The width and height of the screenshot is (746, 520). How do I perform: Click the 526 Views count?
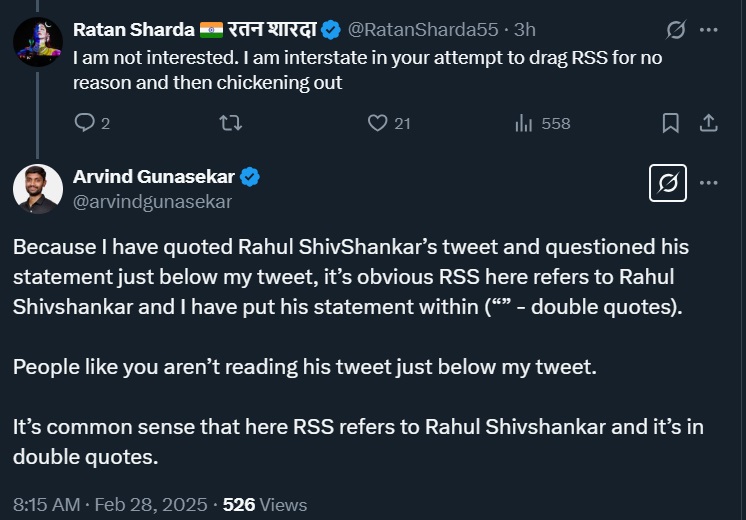[x=265, y=504]
